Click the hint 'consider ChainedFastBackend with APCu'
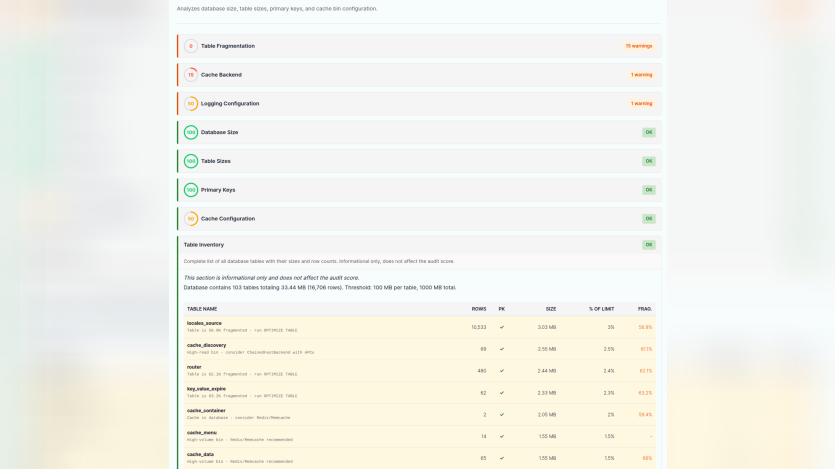 click(x=272, y=352)
